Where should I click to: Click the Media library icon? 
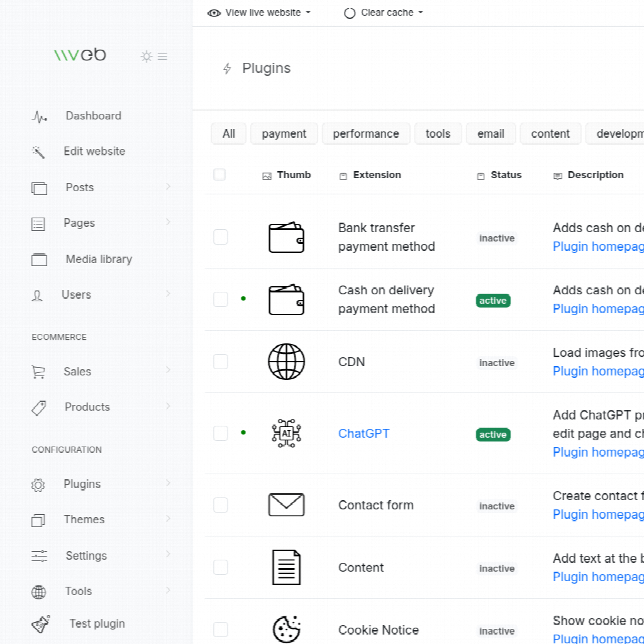click(39, 259)
